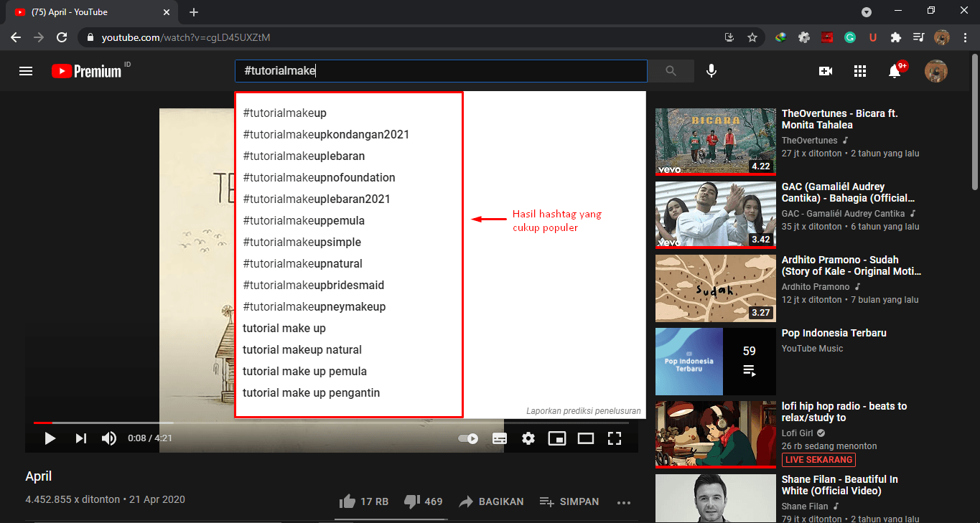Enter fullscreen mode

(x=614, y=438)
